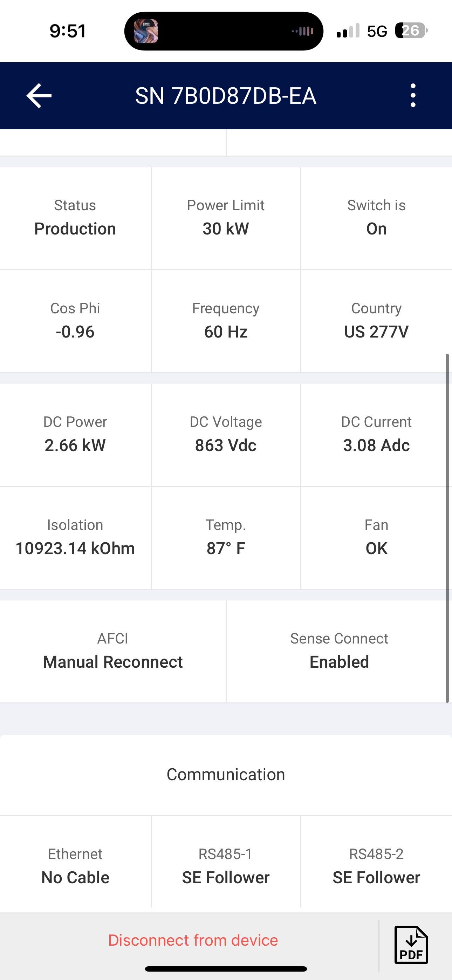
Task: Open the Communication section header
Action: point(226,775)
